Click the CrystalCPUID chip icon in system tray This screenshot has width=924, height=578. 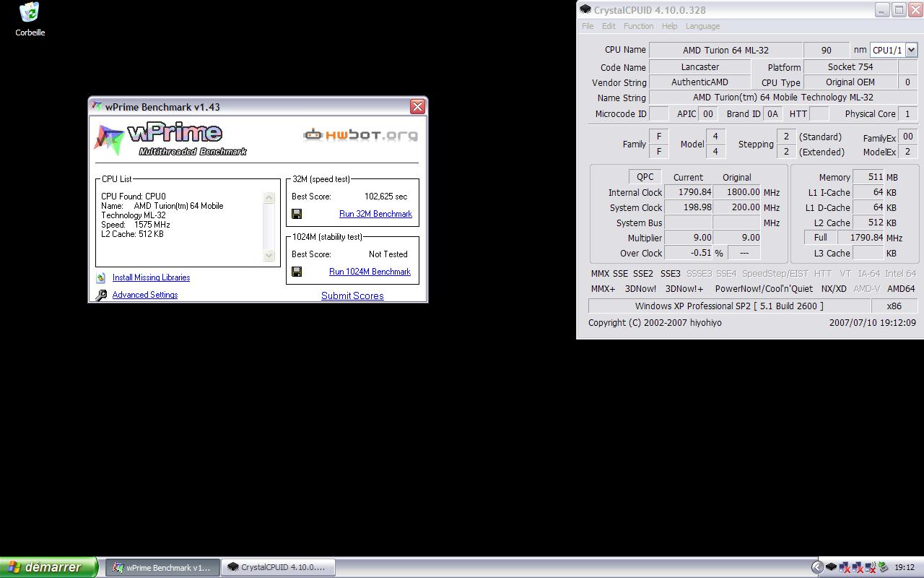point(831,567)
